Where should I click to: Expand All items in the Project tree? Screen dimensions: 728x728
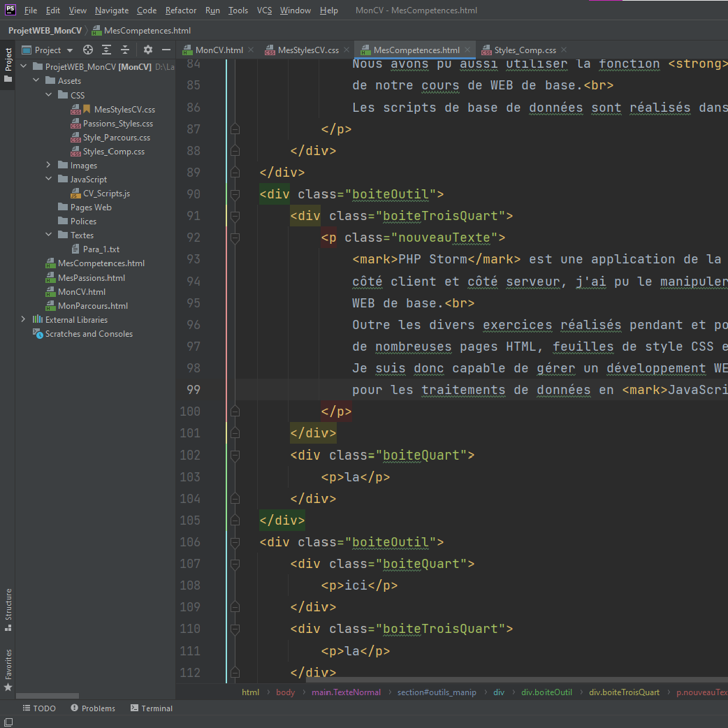point(106,50)
